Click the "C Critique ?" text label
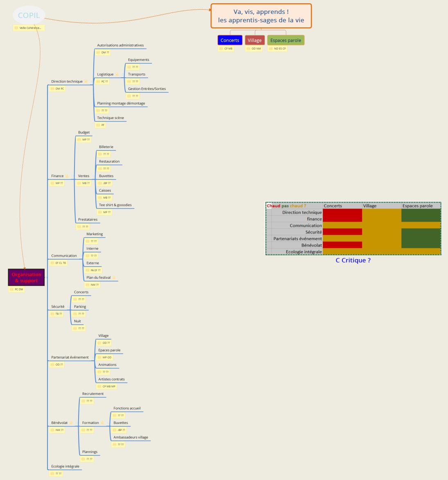 point(353,260)
